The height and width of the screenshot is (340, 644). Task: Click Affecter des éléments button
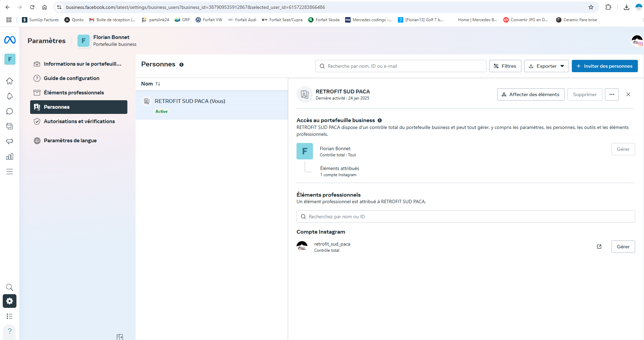(x=531, y=94)
